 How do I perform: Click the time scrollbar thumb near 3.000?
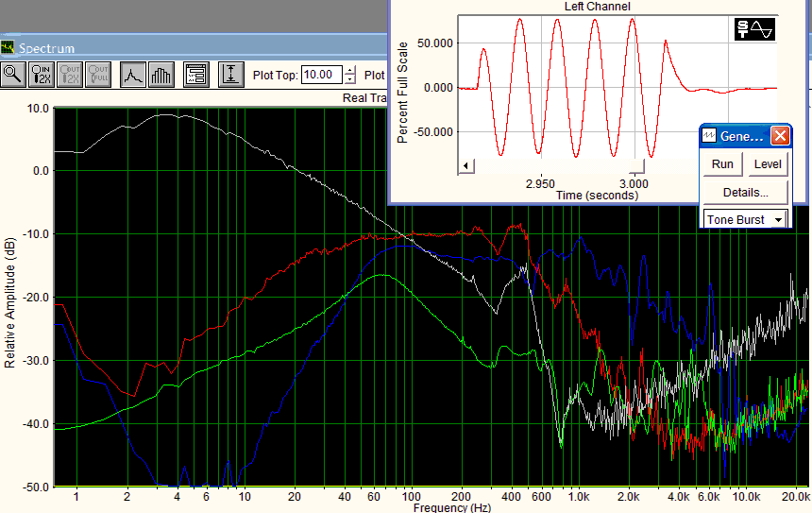tap(636, 166)
